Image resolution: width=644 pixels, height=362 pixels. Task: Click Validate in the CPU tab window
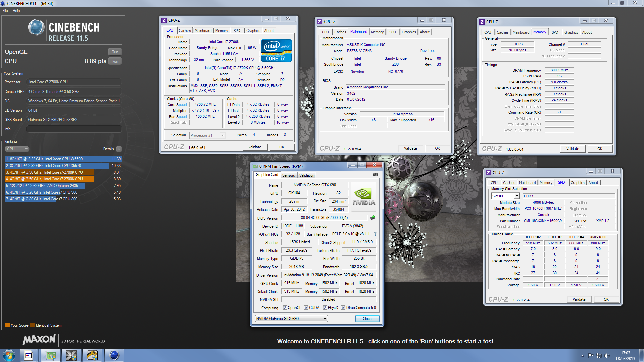point(255,147)
